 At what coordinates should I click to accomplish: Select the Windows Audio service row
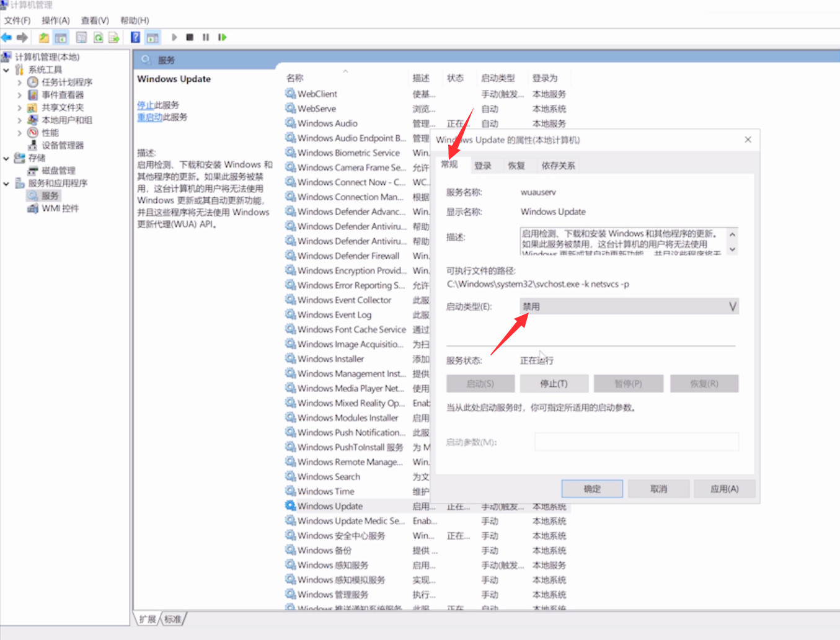(427, 123)
